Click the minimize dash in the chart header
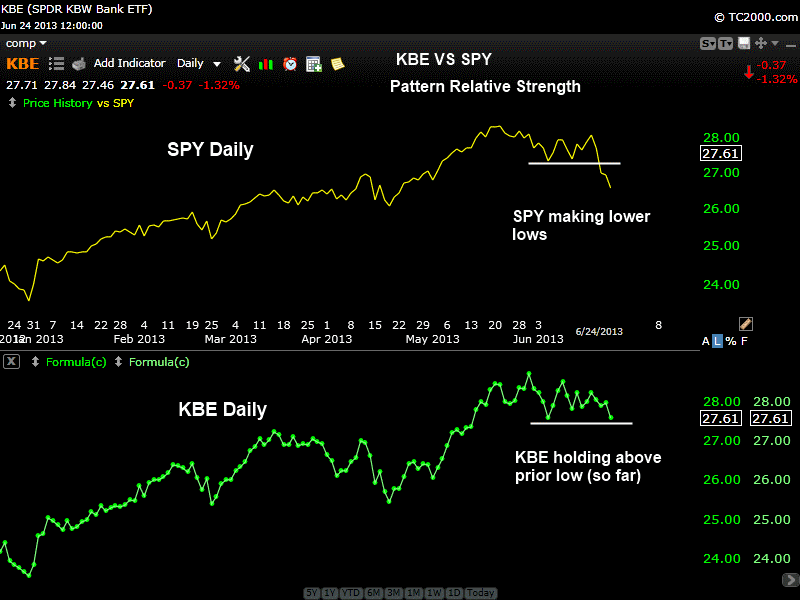 791,45
